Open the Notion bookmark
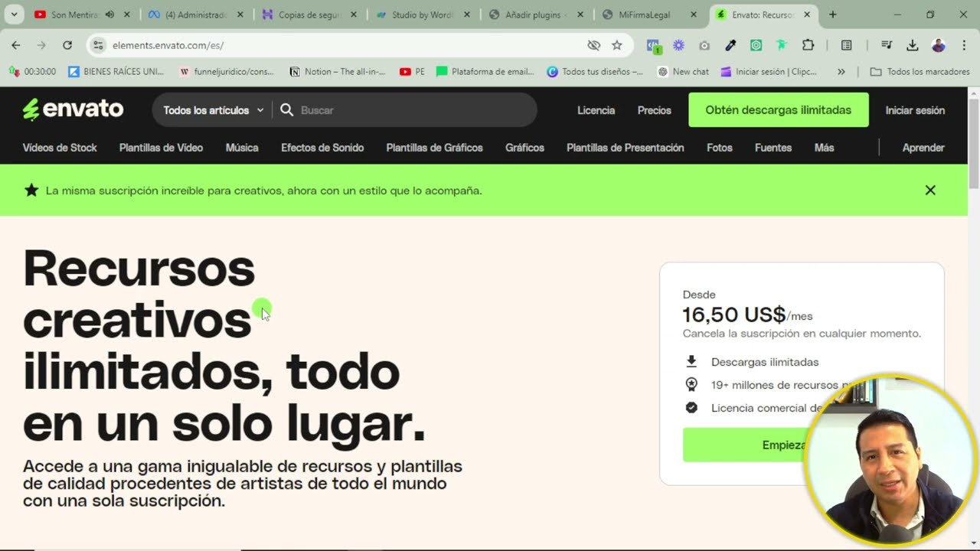The width and height of the screenshot is (980, 551). tap(337, 72)
